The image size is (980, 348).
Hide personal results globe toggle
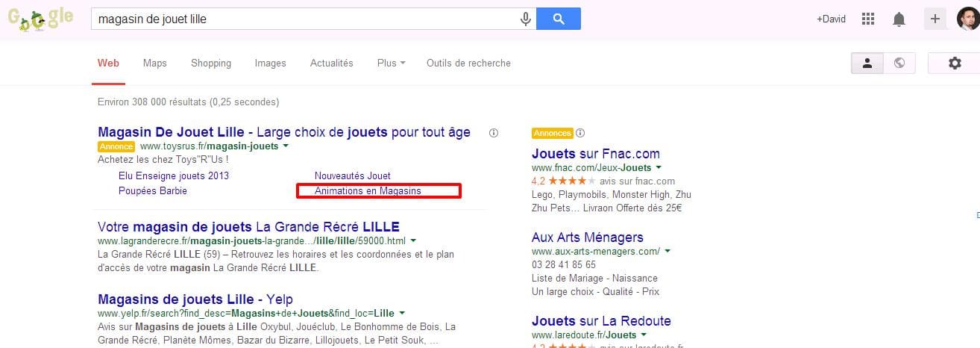pos(899,63)
